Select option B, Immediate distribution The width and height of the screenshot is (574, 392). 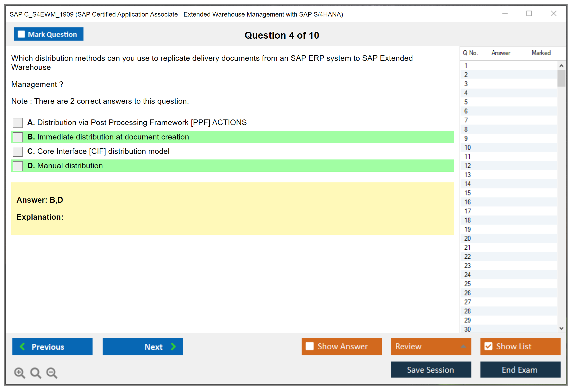pyautogui.click(x=18, y=137)
